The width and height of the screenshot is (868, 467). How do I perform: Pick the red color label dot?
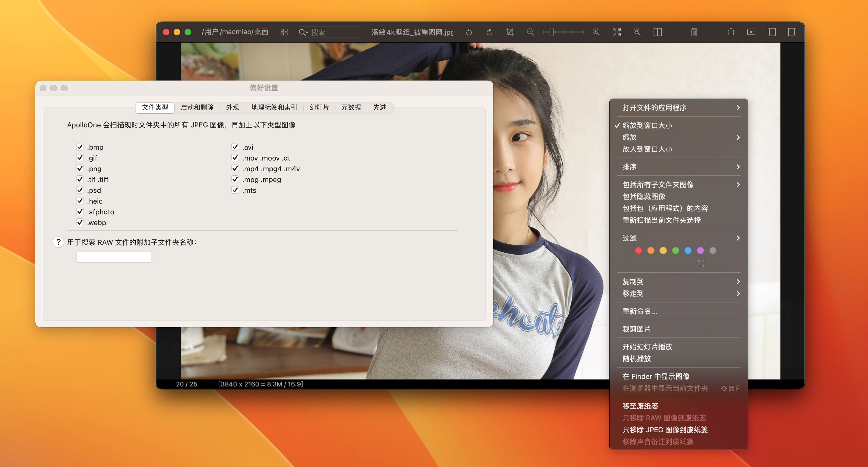[638, 250]
